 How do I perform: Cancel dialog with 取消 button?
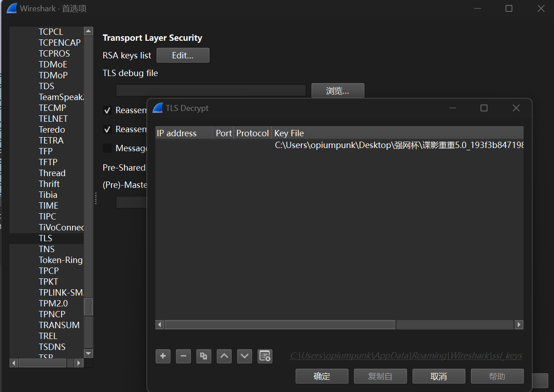pyautogui.click(x=439, y=376)
